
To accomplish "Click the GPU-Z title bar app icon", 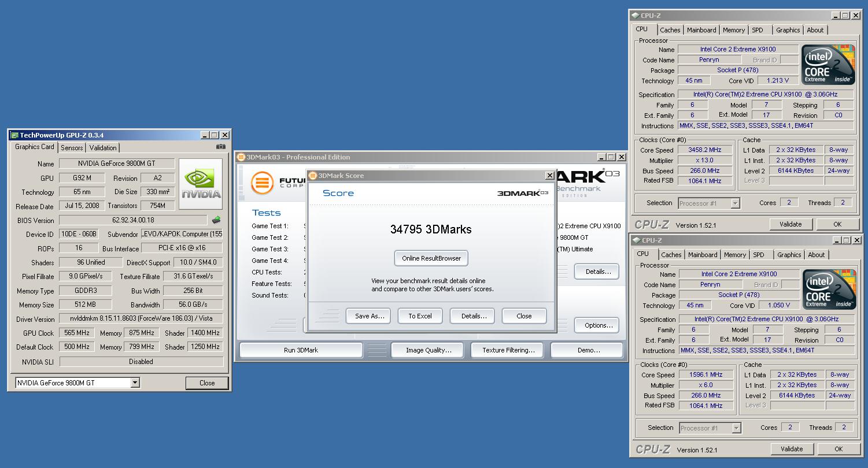I will [14, 135].
